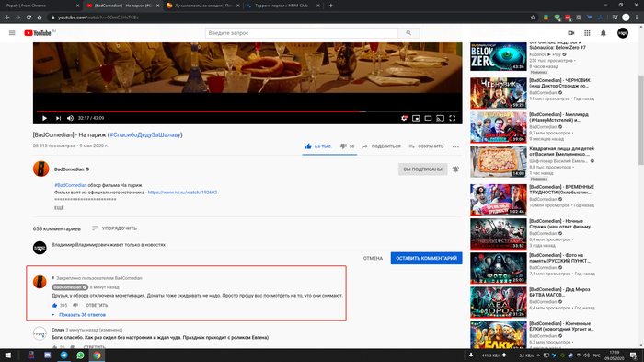Viewport: 644px width, 362px height.
Task: Submit with ОСТАВИТЬ КОММЕНТАРИЙ button
Action: (x=426, y=258)
